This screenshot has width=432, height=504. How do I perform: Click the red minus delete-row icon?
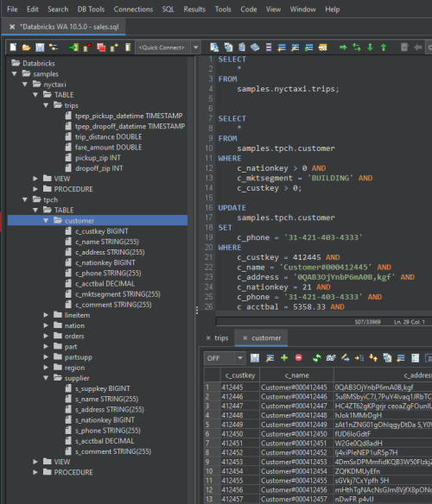click(x=299, y=358)
